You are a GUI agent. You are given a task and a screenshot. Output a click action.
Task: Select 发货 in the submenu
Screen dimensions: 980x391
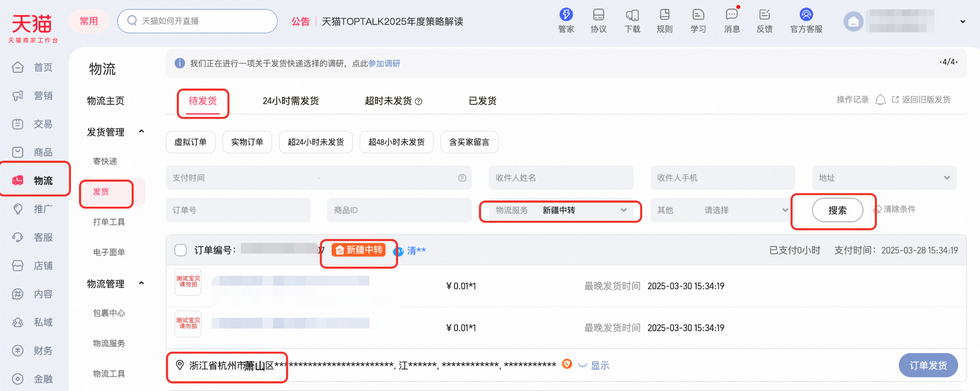[x=101, y=191]
